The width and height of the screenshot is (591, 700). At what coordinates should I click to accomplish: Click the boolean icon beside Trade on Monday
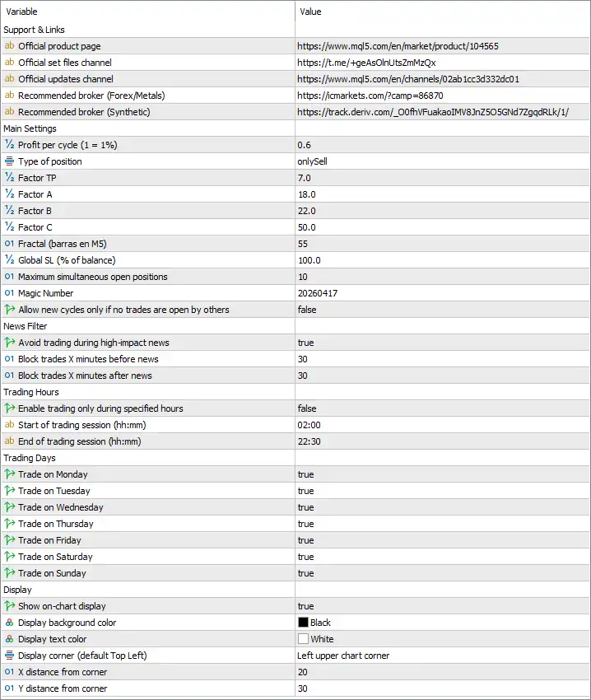coord(9,474)
